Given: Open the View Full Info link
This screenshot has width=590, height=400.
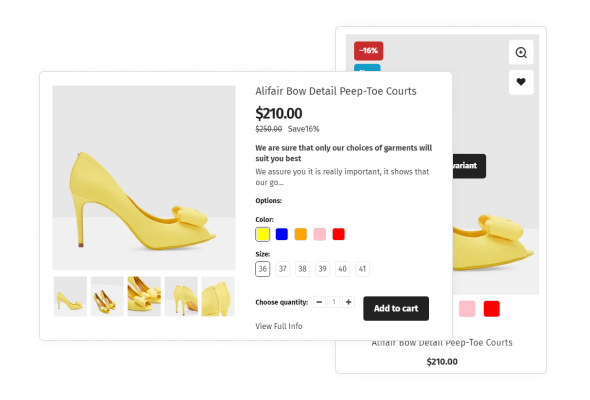Looking at the screenshot, I should pyautogui.click(x=279, y=326).
